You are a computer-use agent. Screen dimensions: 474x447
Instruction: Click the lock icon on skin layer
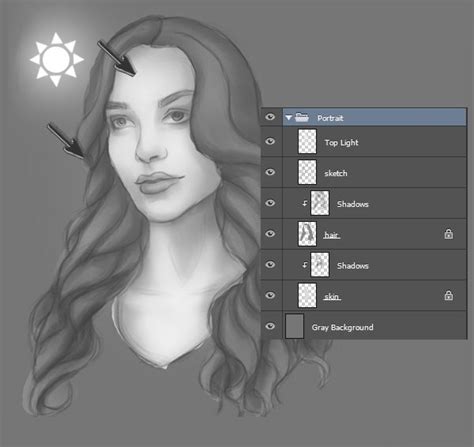point(449,295)
